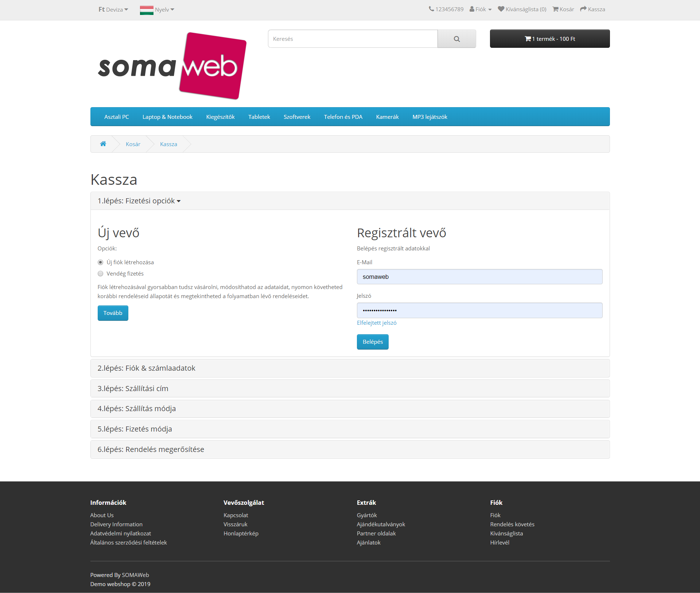This screenshot has height=593, width=700.
Task: Click the Kosár cart icon in top bar
Action: click(x=555, y=9)
